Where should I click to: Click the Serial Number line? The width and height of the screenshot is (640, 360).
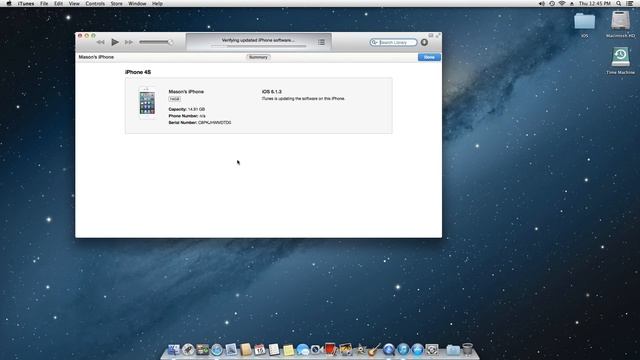[x=200, y=122]
